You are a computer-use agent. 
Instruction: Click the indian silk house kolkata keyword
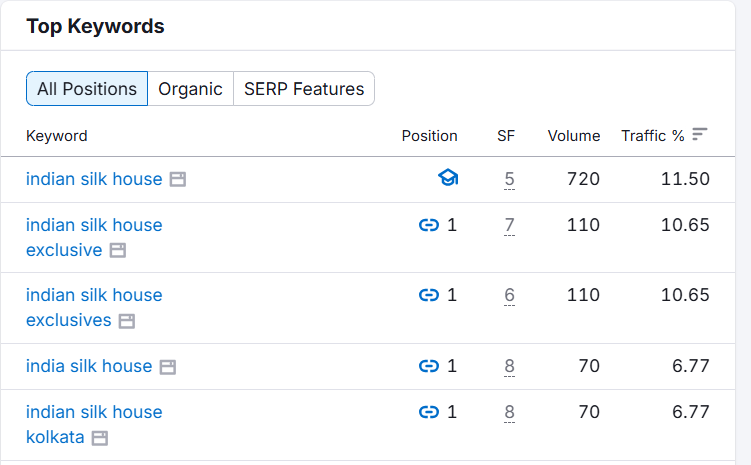click(x=94, y=424)
